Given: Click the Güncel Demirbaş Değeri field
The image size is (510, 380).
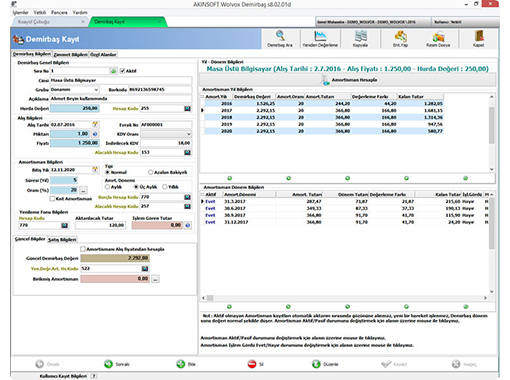Looking at the screenshot, I should pyautogui.click(x=115, y=258).
